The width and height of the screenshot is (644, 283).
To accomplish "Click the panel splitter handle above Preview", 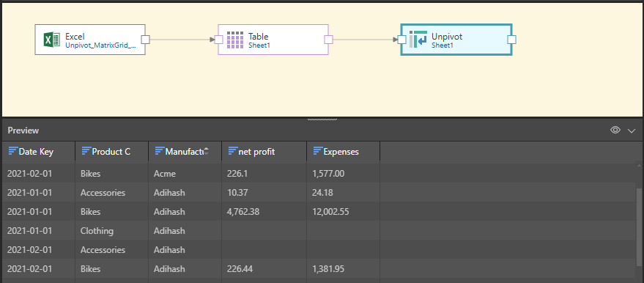I will (322, 120).
